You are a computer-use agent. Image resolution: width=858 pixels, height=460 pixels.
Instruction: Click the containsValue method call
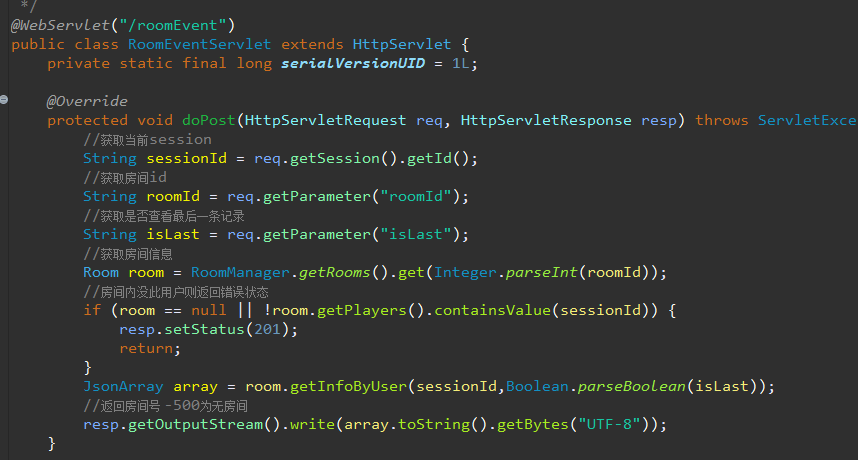[x=492, y=311]
